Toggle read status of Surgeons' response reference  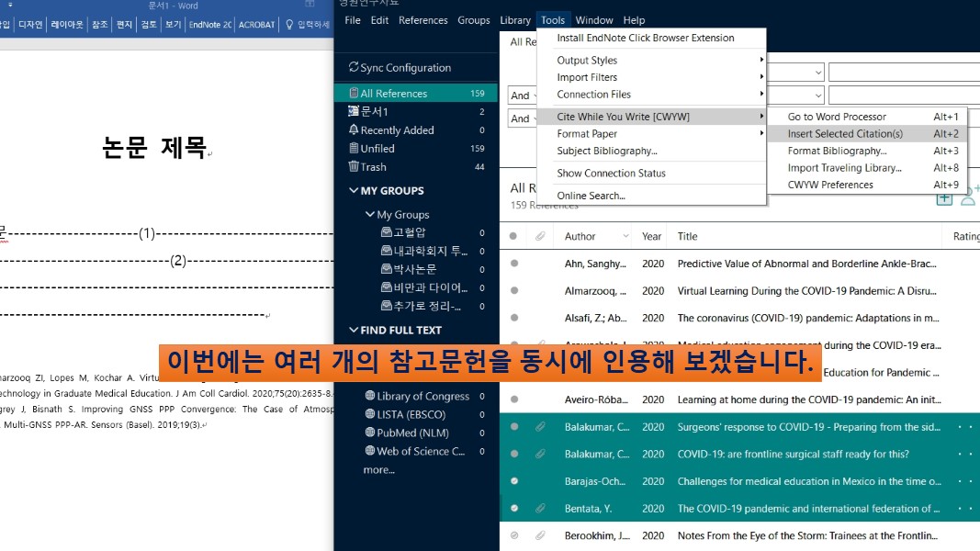pos(514,427)
